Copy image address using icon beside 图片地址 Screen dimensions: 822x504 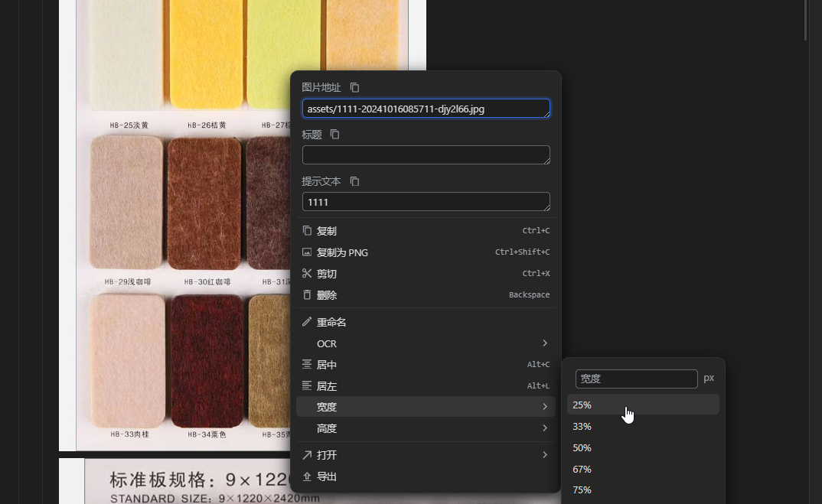tap(354, 87)
